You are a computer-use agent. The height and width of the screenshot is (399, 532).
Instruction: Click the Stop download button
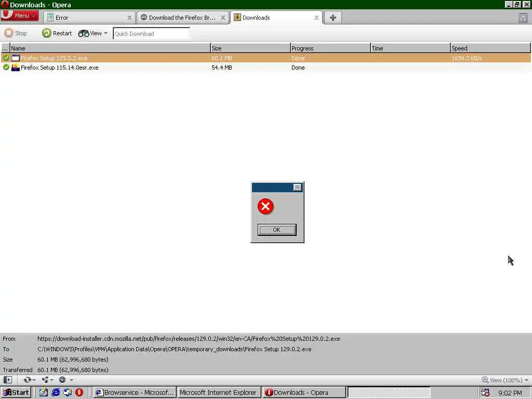16,33
